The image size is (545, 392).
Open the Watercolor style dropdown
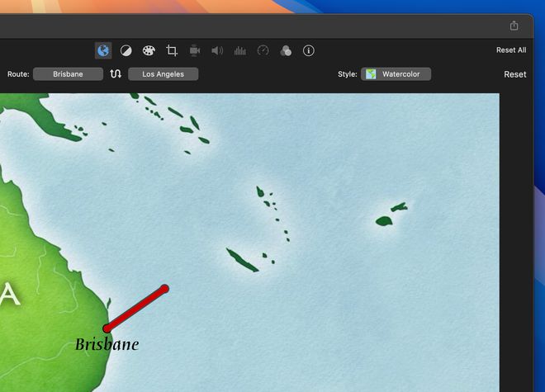pos(396,74)
